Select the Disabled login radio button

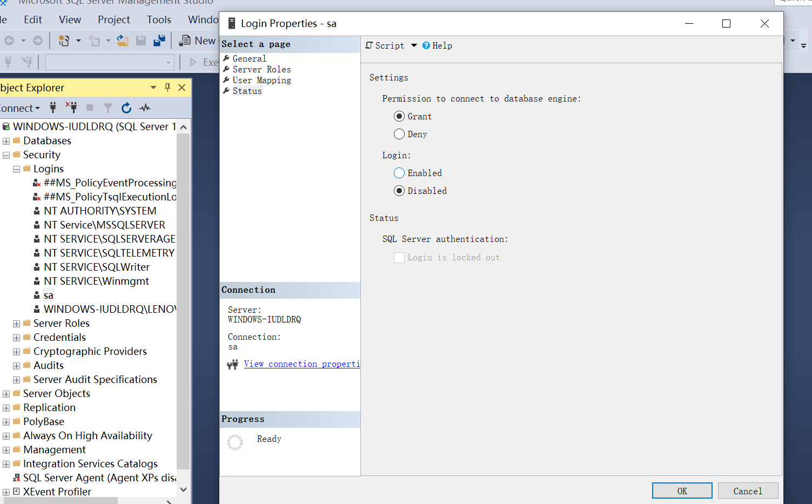(399, 191)
